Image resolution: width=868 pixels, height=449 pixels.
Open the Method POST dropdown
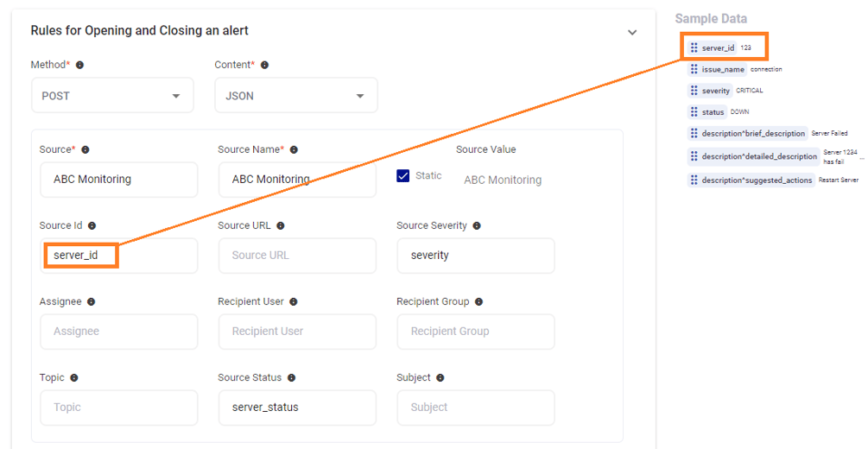tap(112, 95)
